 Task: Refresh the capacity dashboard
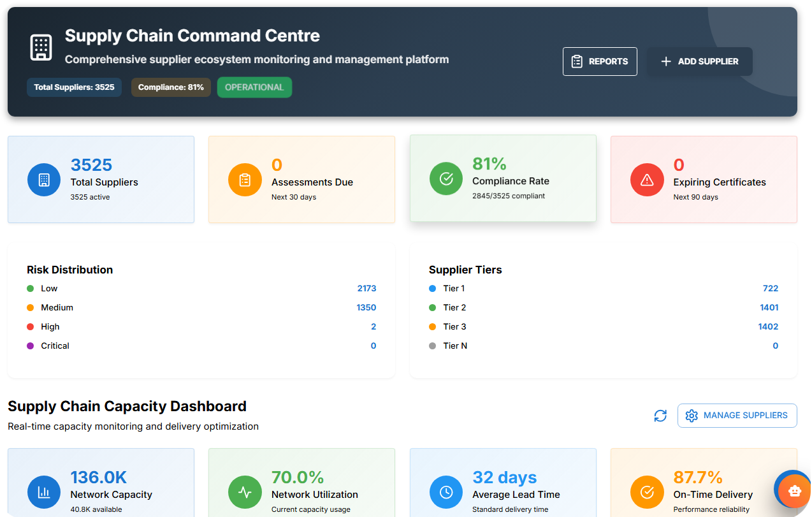(x=660, y=416)
